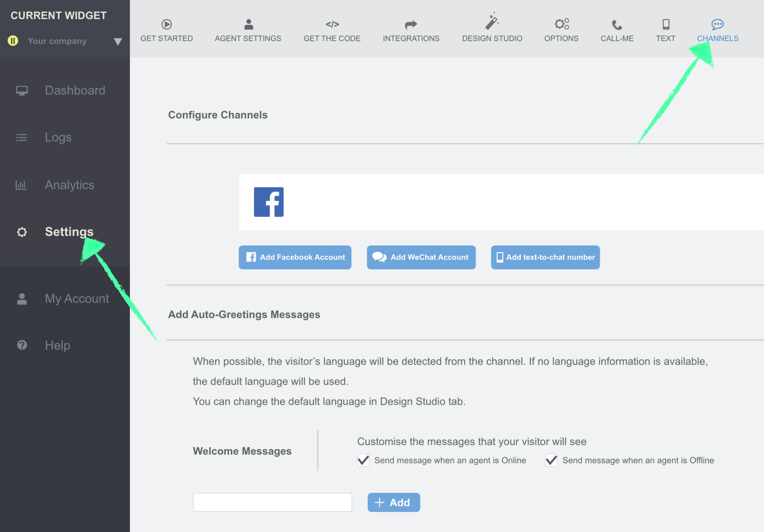Switch to the Text tab
Image resolution: width=764 pixels, height=532 pixels.
pos(666,24)
